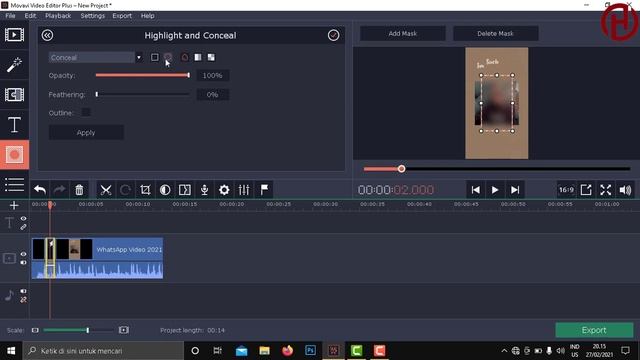Open the Filters magic wand tab
Screen dimensions: 640x360
pyautogui.click(x=14, y=64)
